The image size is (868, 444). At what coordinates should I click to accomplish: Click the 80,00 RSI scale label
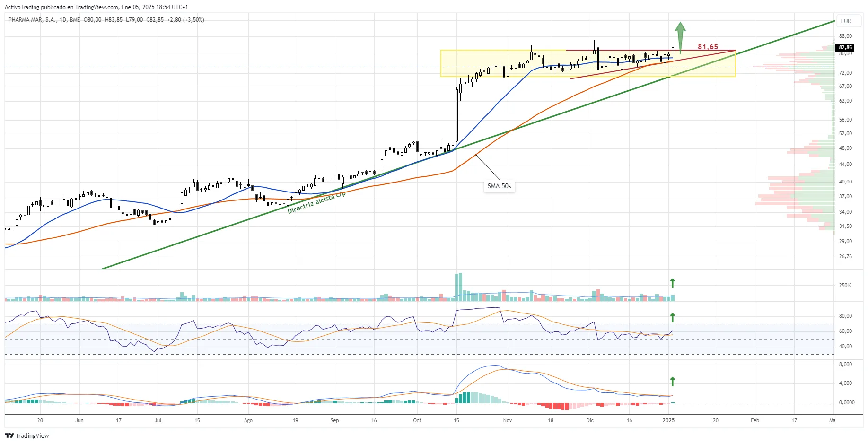(845, 316)
